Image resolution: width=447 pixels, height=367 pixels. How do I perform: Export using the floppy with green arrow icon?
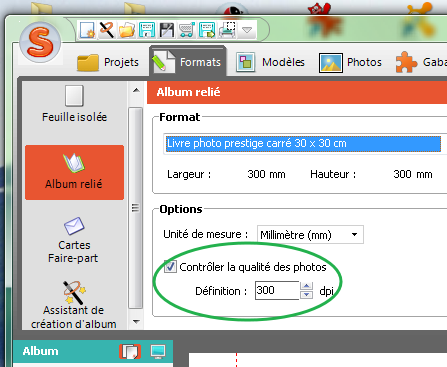click(x=207, y=30)
